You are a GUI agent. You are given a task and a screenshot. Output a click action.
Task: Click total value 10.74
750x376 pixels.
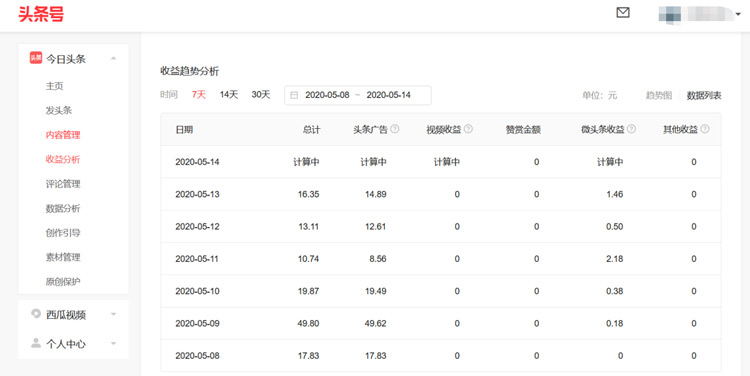click(x=309, y=259)
